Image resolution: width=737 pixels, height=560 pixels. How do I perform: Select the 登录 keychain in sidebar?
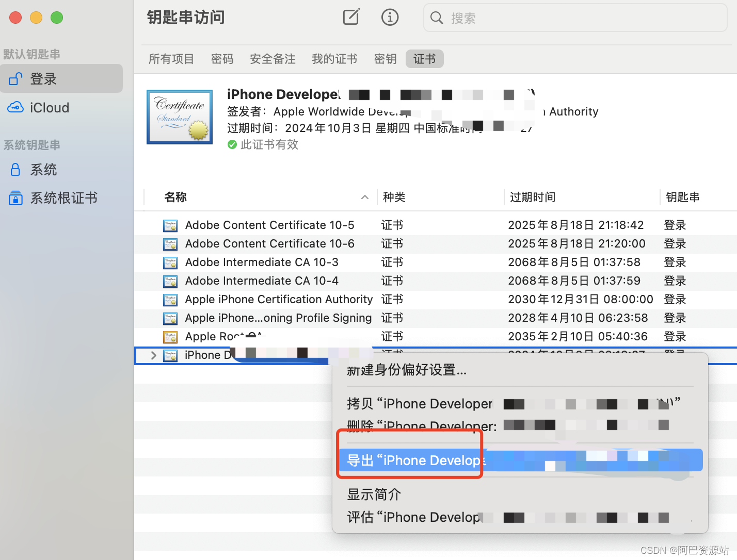coord(61,79)
